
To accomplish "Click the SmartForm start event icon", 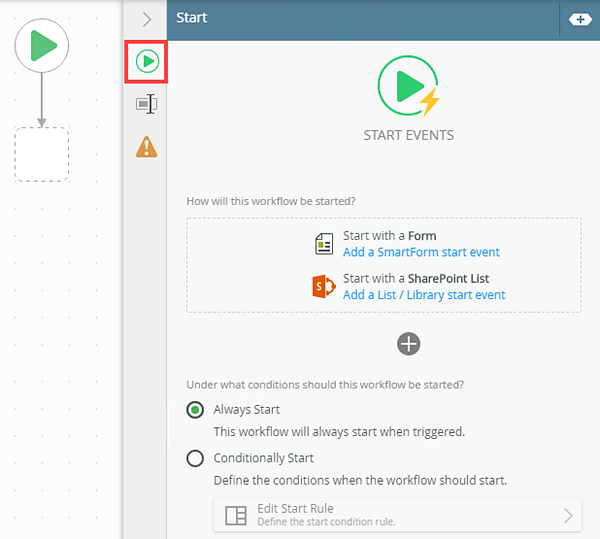I will click(x=324, y=244).
